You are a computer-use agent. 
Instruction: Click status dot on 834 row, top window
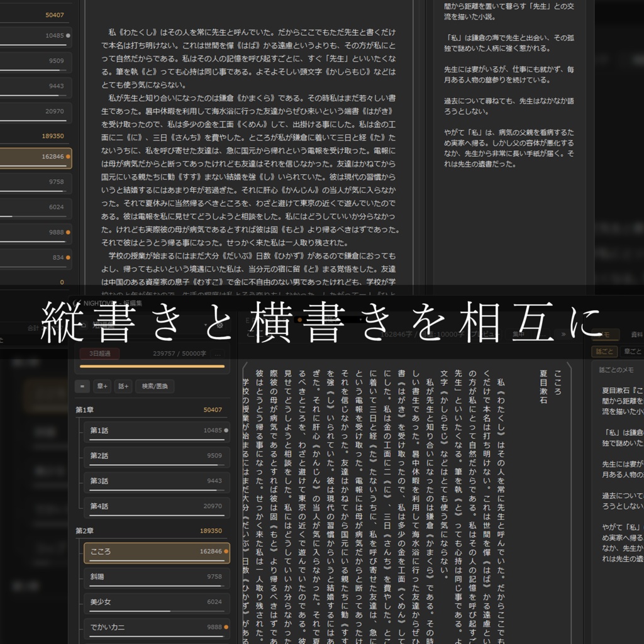[x=68, y=257]
